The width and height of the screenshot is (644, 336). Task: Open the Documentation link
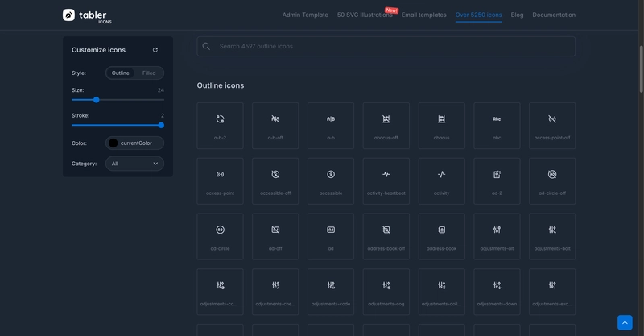pyautogui.click(x=554, y=15)
